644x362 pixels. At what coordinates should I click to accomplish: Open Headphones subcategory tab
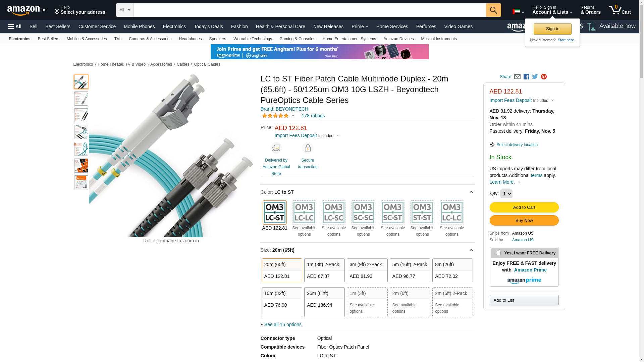(x=190, y=39)
